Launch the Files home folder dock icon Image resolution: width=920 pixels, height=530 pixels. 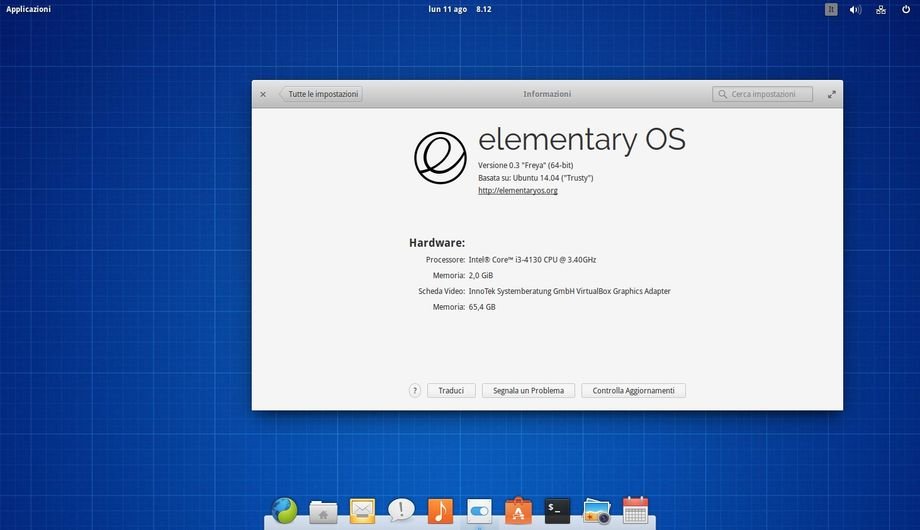point(323,512)
